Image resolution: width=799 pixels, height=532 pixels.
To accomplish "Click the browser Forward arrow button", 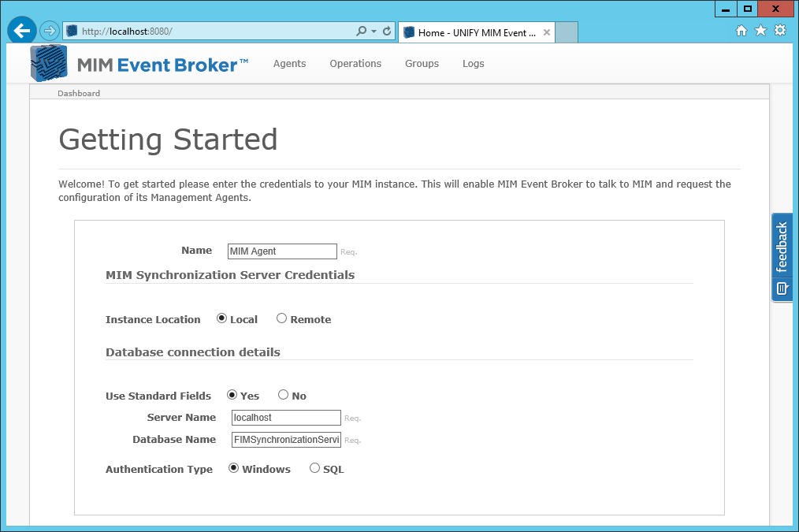I will click(x=50, y=31).
